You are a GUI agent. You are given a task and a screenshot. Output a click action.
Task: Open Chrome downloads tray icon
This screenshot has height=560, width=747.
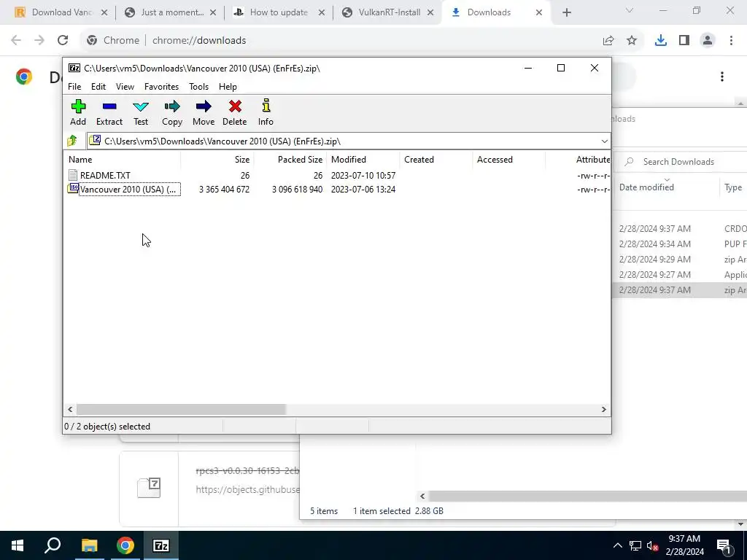tap(661, 41)
